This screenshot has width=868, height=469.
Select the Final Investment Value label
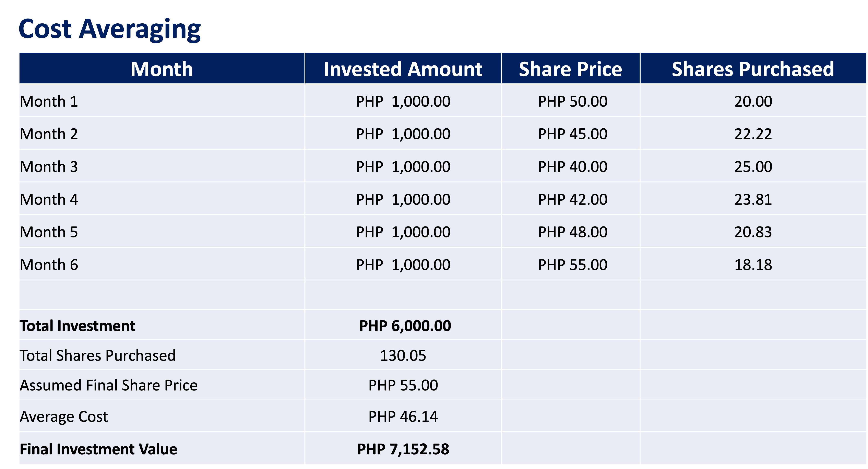98,449
